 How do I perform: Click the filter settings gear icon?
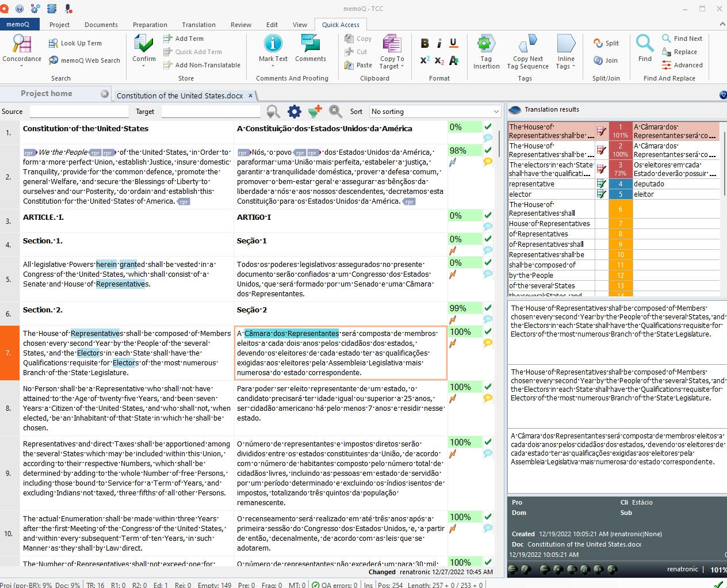[294, 112]
